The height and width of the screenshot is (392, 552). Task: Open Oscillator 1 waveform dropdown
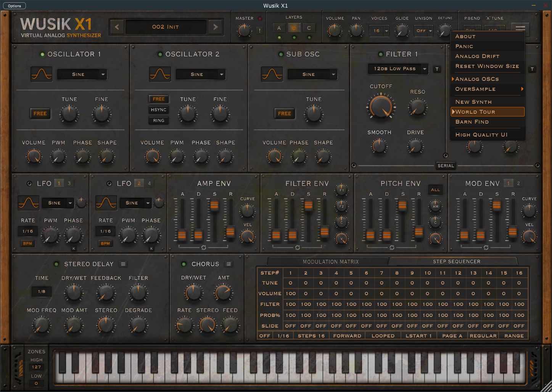coord(82,74)
